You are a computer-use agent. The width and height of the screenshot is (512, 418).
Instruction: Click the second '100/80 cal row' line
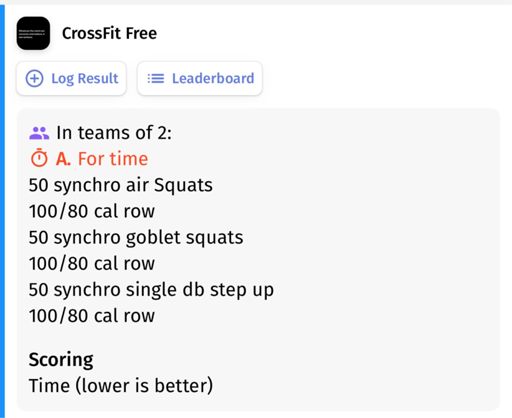92,263
